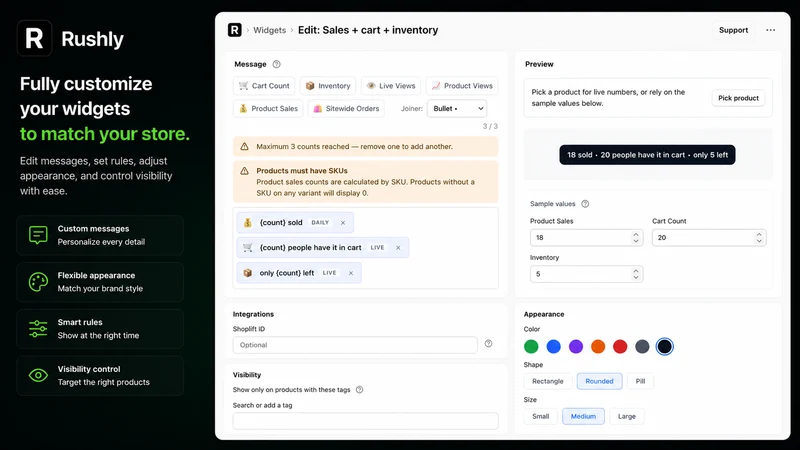Set size to Large
Viewport: 800px width, 450px height.
pyautogui.click(x=627, y=416)
